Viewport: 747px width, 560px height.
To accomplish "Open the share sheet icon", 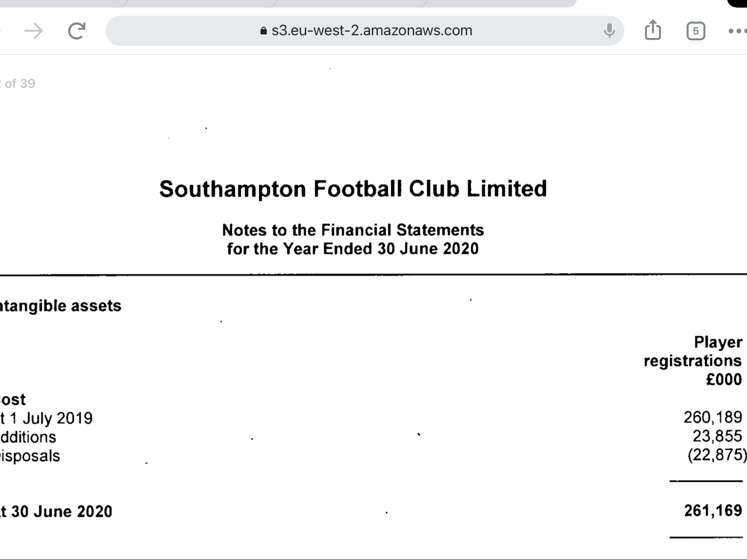I will [x=653, y=30].
